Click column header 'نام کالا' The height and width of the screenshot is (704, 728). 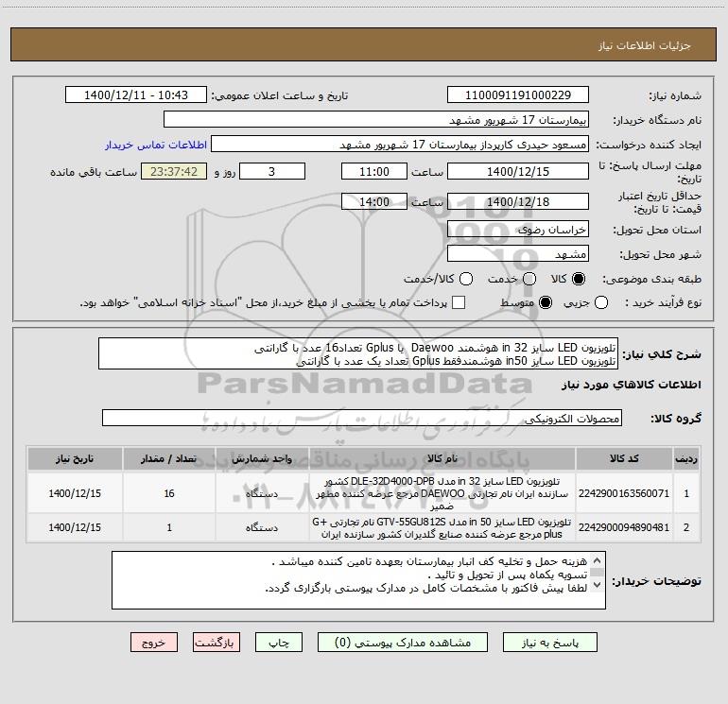click(442, 458)
